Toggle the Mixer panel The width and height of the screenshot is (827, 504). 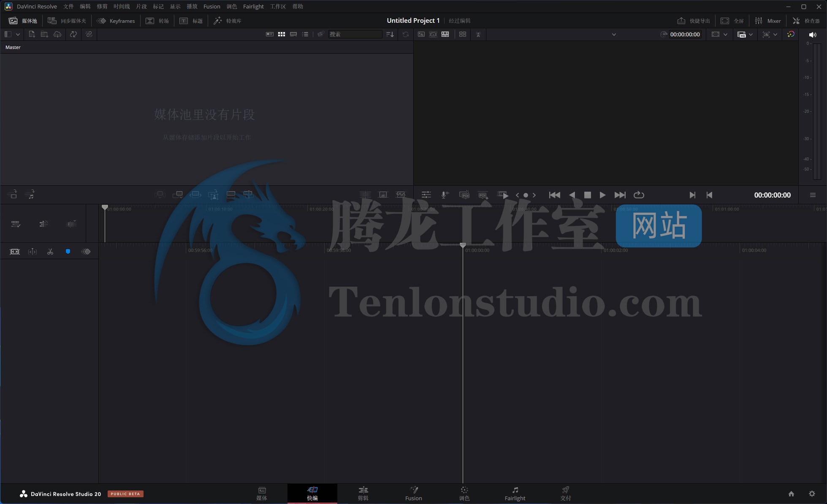coord(768,21)
